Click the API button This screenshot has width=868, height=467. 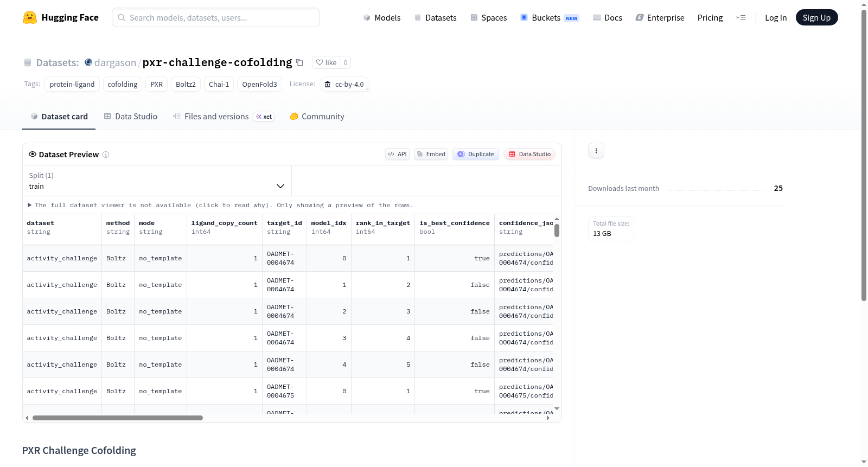click(x=397, y=154)
